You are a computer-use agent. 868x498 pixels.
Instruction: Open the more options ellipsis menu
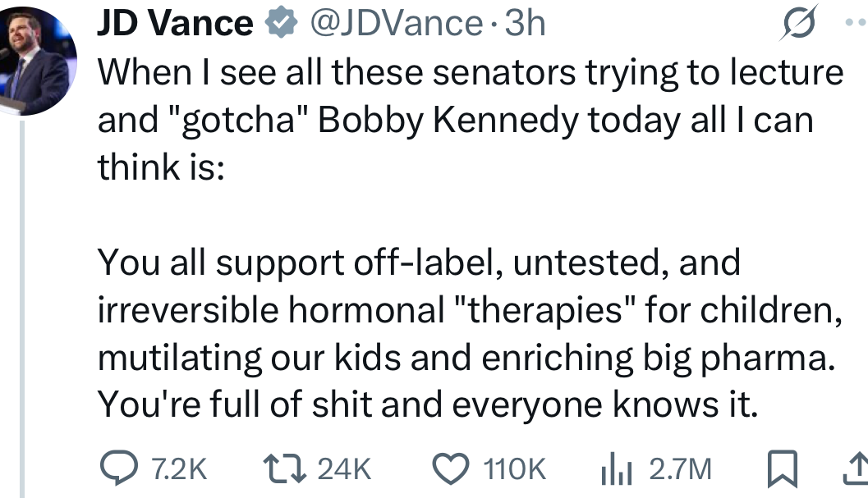coord(857,23)
